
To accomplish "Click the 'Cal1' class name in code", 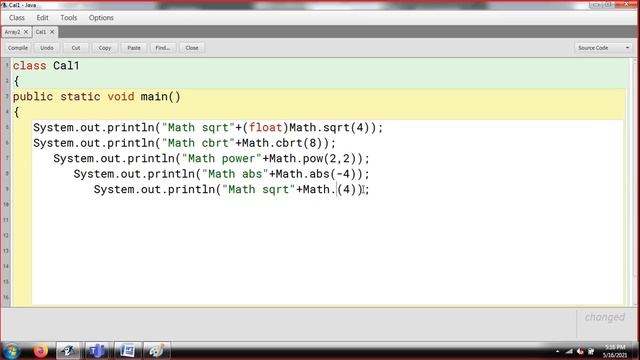I will [66, 66].
